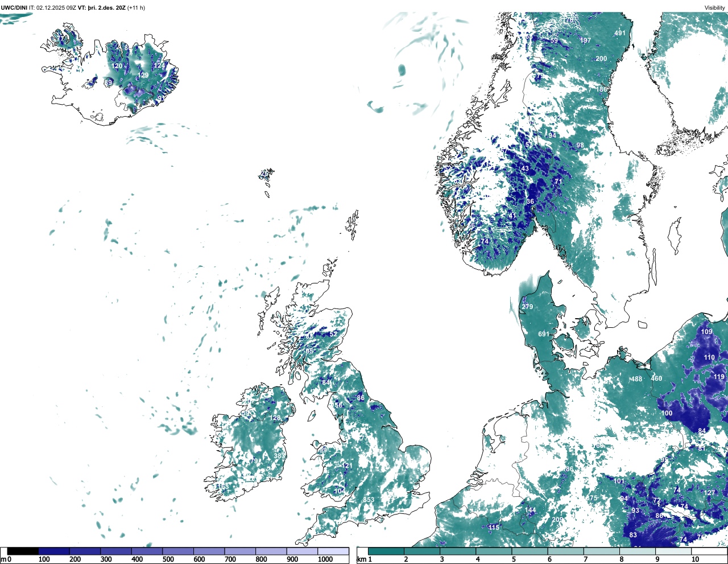The width and height of the screenshot is (728, 564).
Task: Pick the 500–600 m legend swatch
Action: pyautogui.click(x=178, y=551)
